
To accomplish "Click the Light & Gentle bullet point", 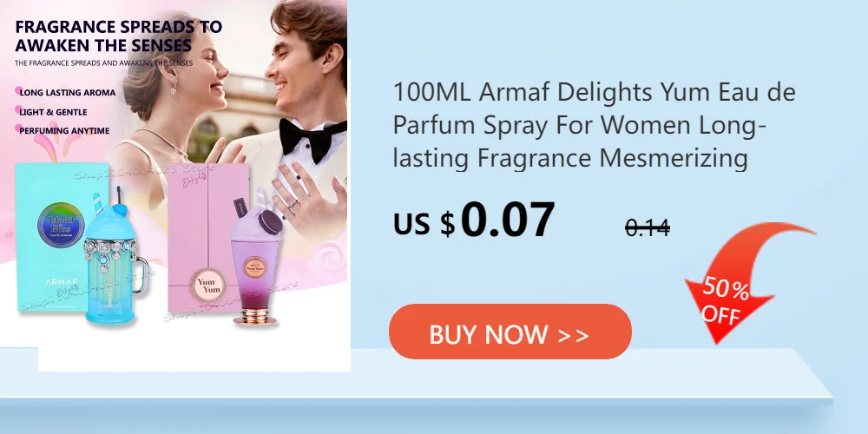I will (x=51, y=112).
